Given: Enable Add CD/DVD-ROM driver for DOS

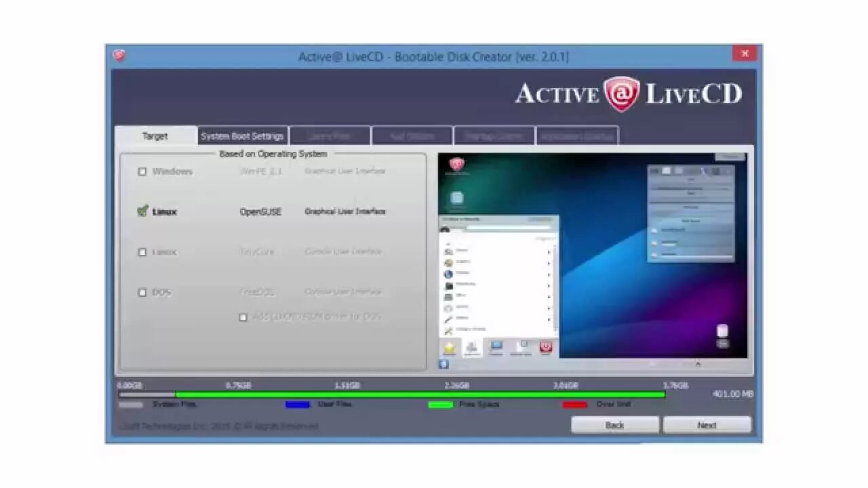Looking at the screenshot, I should (x=243, y=317).
